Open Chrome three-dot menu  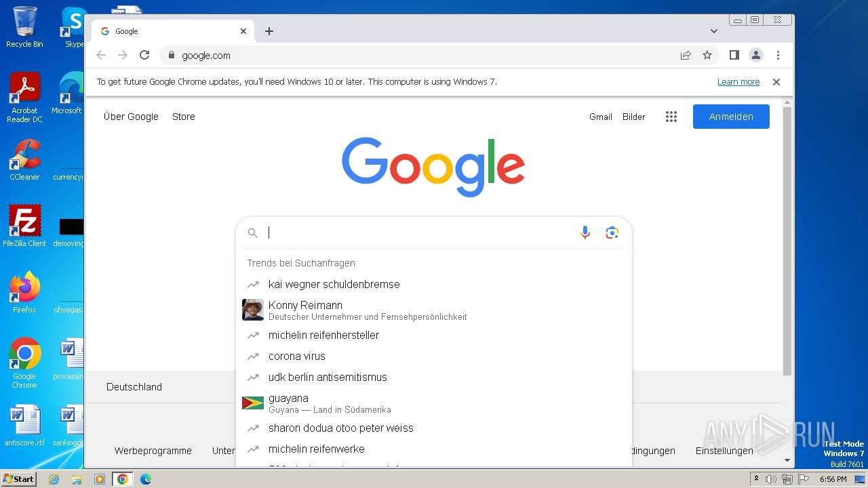[778, 56]
